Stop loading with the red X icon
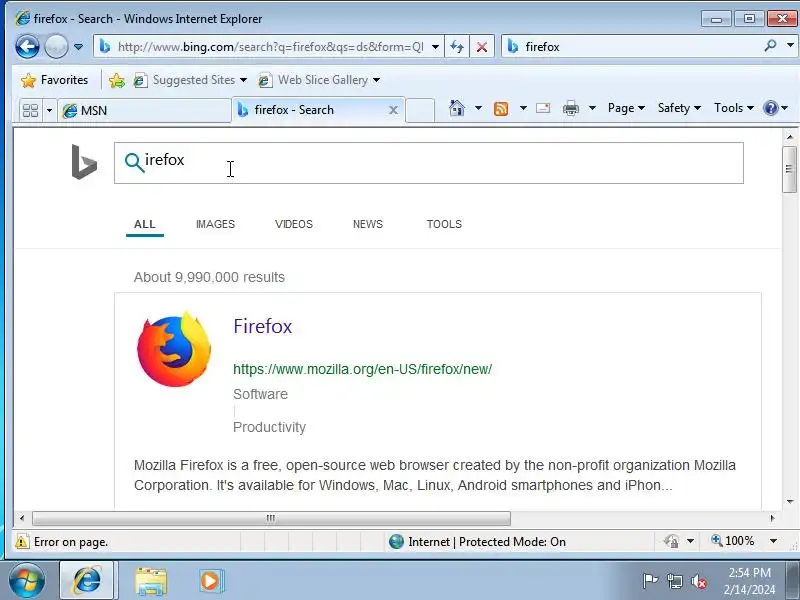This screenshot has height=600, width=800. click(481, 47)
